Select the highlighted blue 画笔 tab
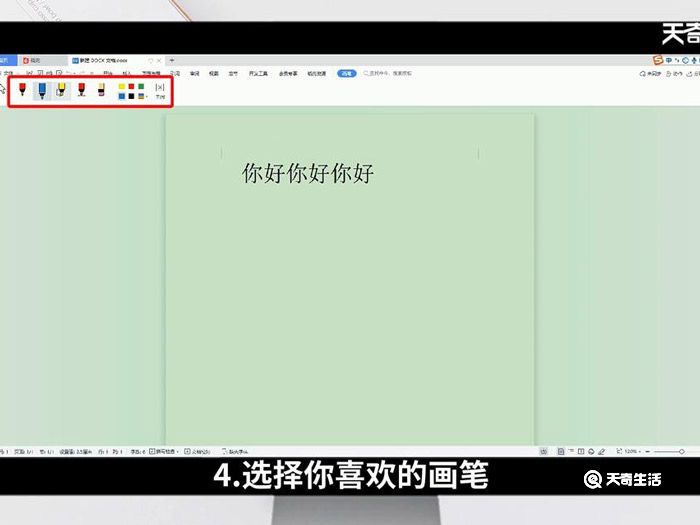This screenshot has width=700, height=525. [x=346, y=74]
